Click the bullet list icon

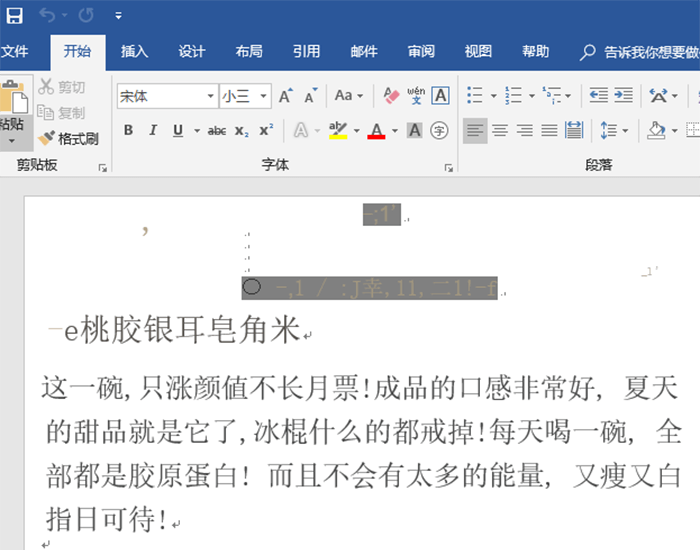click(474, 96)
